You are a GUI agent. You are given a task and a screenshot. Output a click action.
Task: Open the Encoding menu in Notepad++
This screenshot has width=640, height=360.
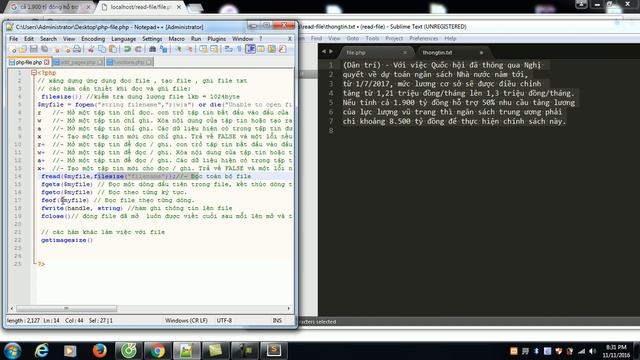coord(93,39)
